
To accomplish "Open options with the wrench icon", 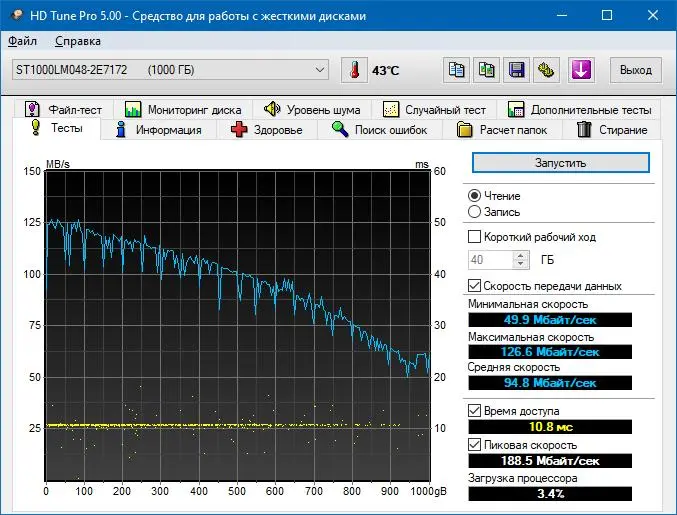I will click(547, 70).
